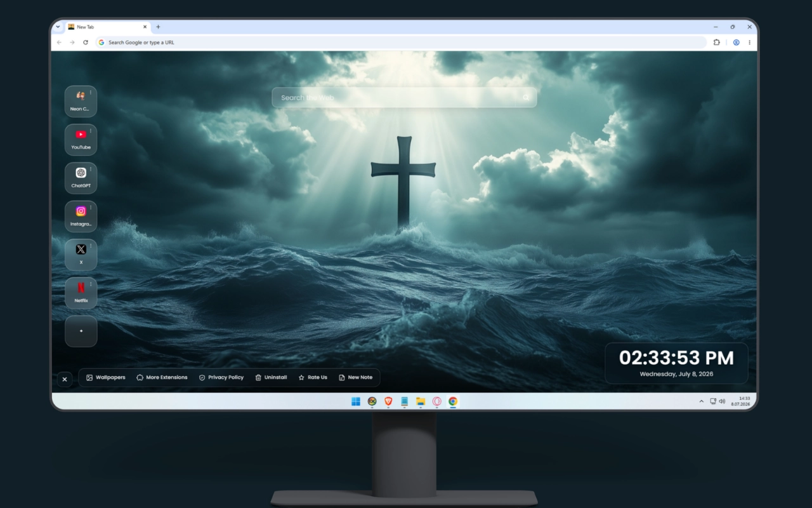812x508 pixels.
Task: Open options menu on Instagram tile
Action: click(x=91, y=208)
